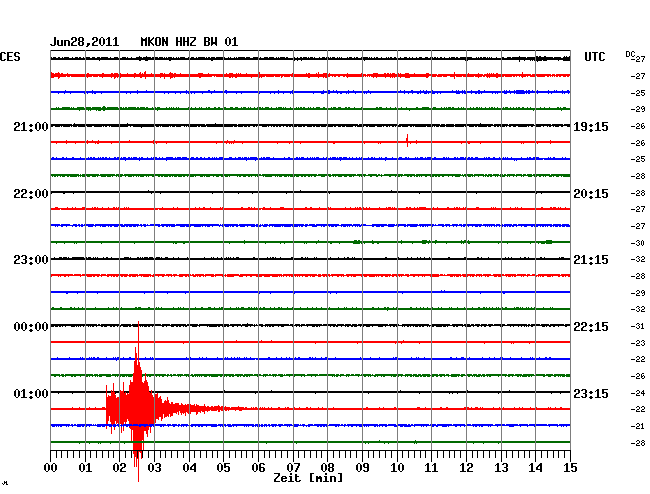This screenshot has height=494, width=650.
Task: Click the 07 minute axis label
Action: click(x=293, y=467)
